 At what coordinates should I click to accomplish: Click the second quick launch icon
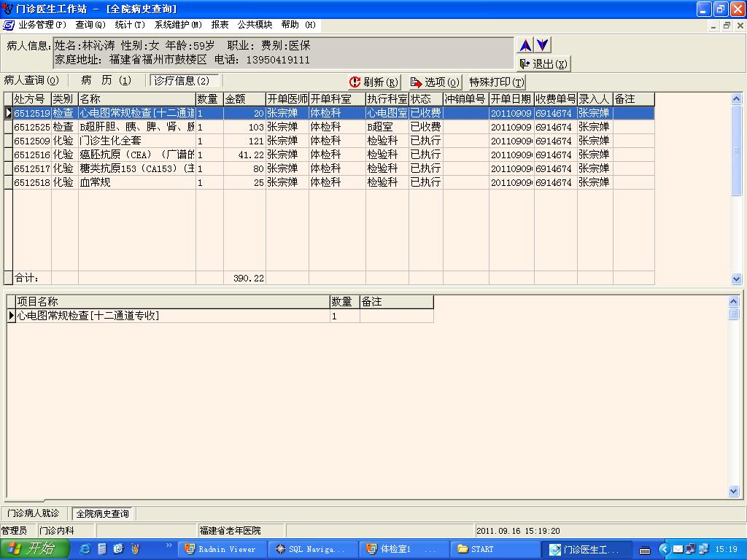coord(102,549)
